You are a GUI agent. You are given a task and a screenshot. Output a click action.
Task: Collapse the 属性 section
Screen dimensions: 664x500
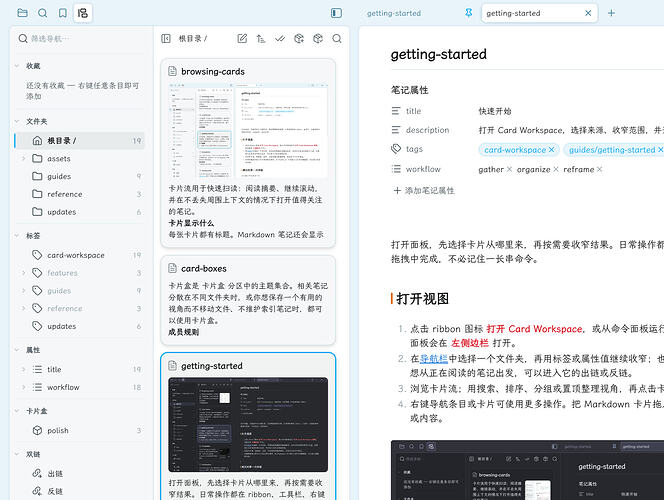pos(17,350)
